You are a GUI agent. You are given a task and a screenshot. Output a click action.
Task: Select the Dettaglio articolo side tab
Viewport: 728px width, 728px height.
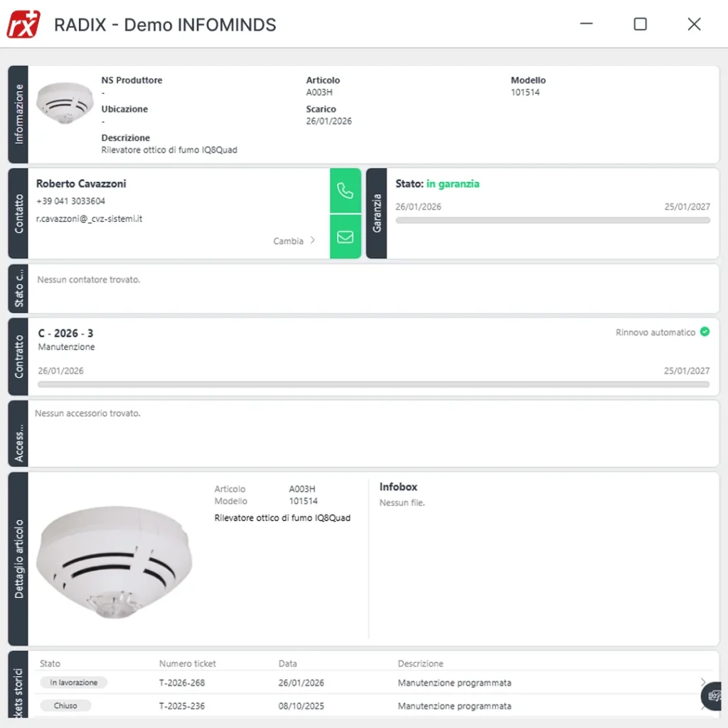18,559
